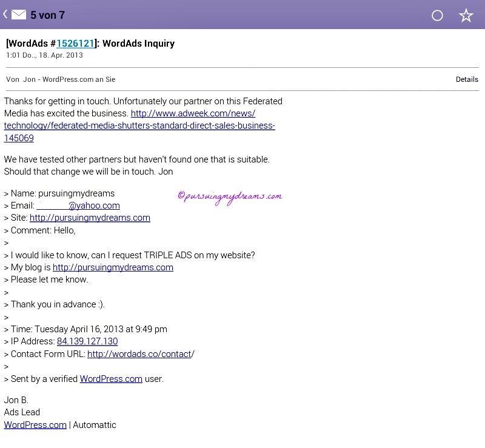
Task: Click the IP address 84.139.127.130 link
Action: pyautogui.click(x=87, y=341)
